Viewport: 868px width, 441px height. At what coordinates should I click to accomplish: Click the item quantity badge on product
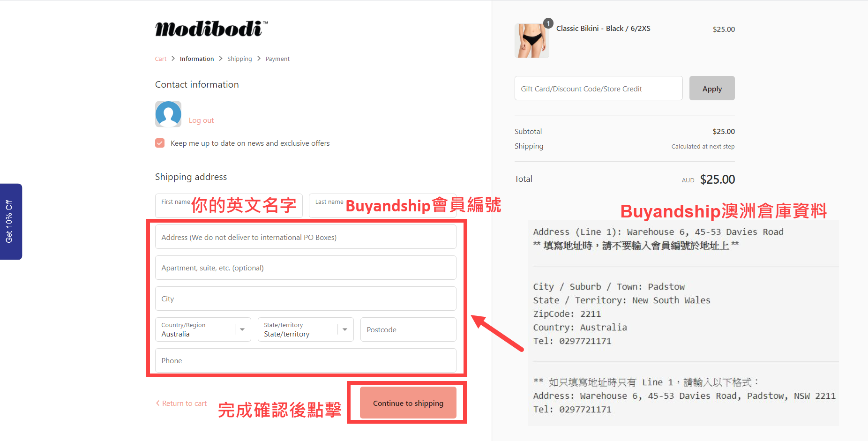tap(548, 23)
